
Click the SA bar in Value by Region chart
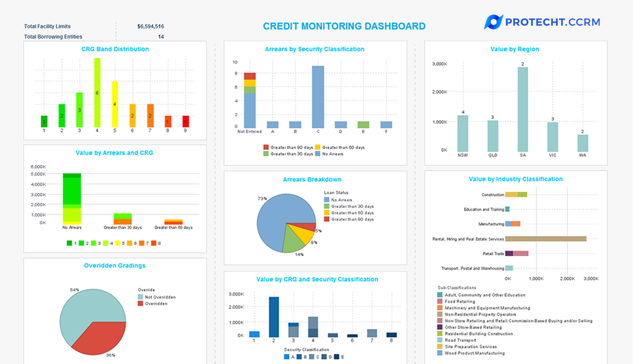click(x=523, y=110)
